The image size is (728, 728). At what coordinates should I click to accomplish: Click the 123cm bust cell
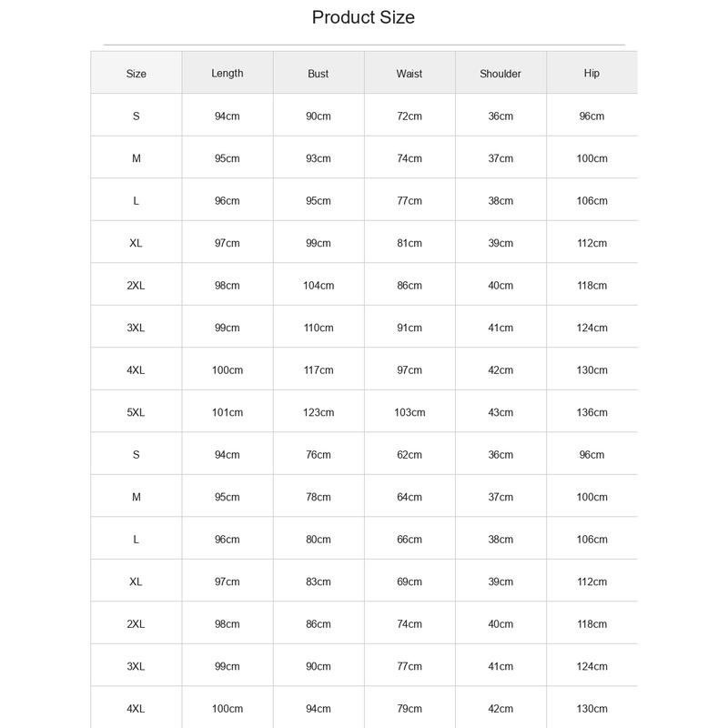[318, 412]
